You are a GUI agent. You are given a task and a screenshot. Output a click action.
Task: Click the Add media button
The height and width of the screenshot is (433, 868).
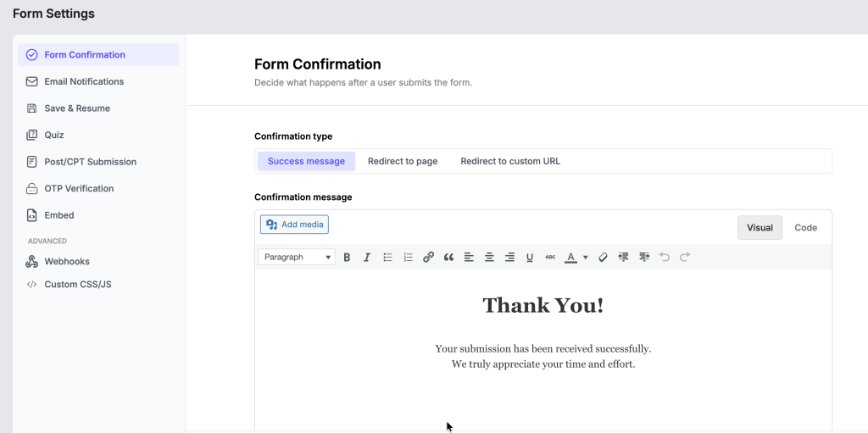pyautogui.click(x=294, y=225)
